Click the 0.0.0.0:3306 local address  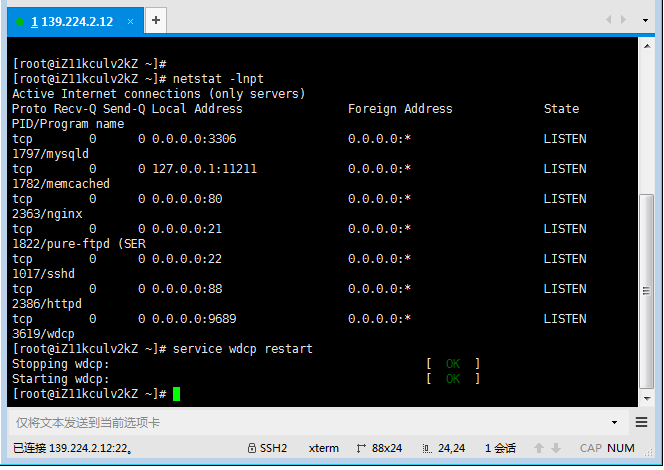click(194, 139)
